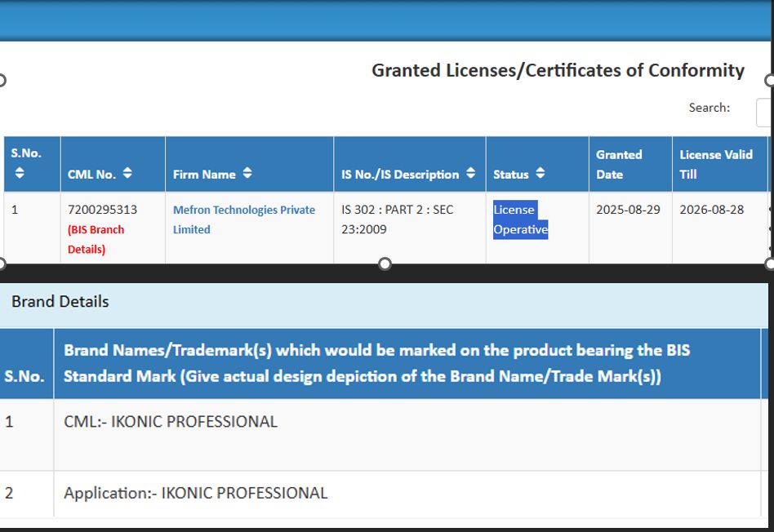Sort licenses by Status arrows
Screen dimensions: 774x532
click(x=540, y=174)
